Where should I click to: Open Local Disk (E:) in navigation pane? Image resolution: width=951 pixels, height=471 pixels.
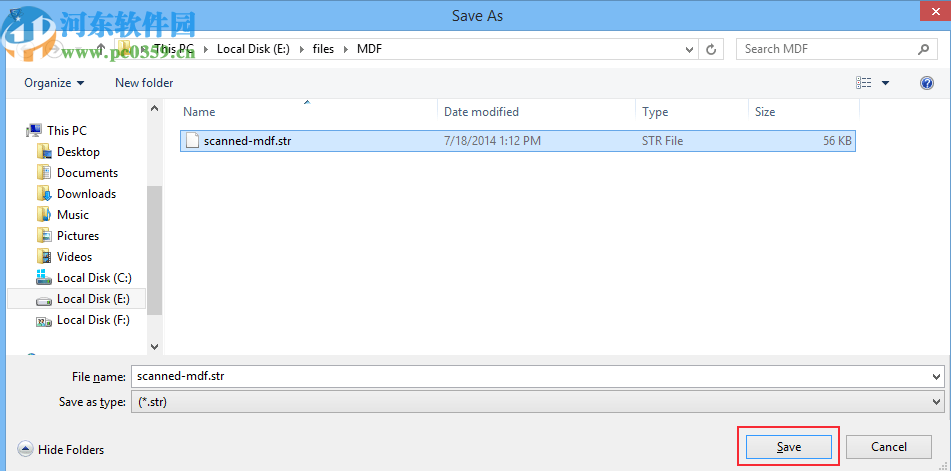point(93,299)
